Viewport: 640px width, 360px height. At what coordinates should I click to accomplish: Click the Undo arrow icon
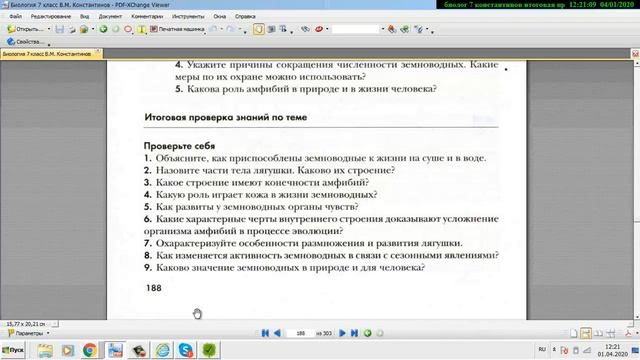click(213, 29)
